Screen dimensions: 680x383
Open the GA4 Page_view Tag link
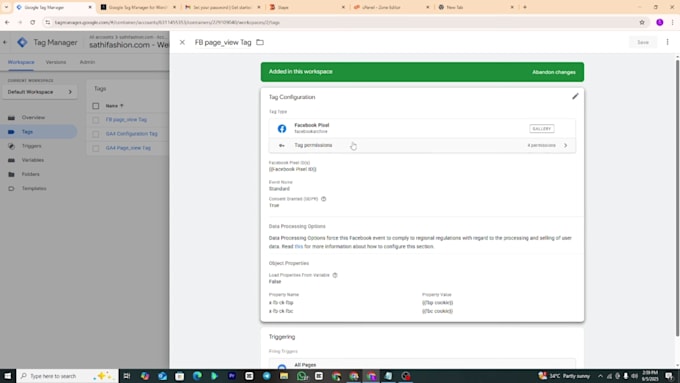tap(128, 148)
